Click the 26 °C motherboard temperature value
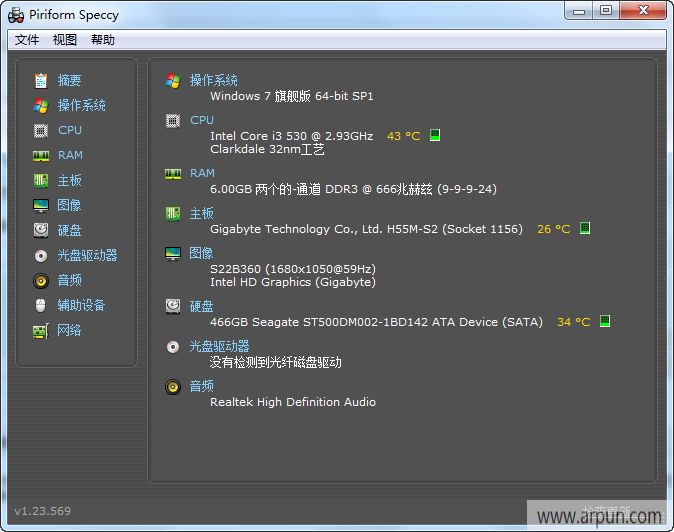 coord(554,229)
